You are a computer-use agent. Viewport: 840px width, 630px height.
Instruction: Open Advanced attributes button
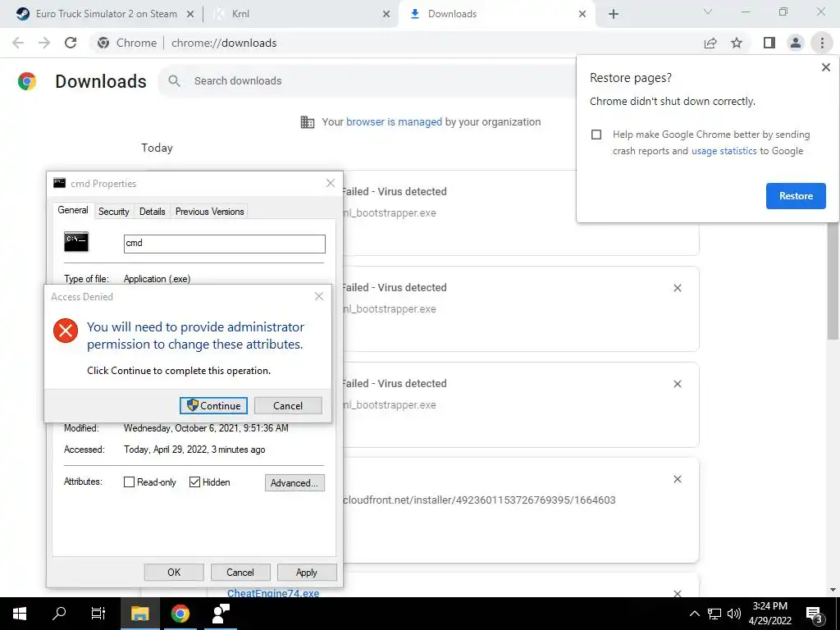click(294, 482)
